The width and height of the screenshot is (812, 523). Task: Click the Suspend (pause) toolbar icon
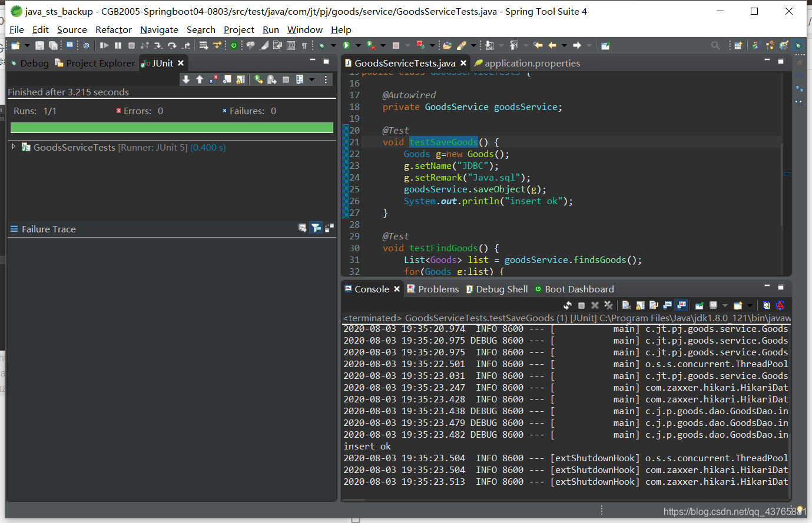coord(118,45)
